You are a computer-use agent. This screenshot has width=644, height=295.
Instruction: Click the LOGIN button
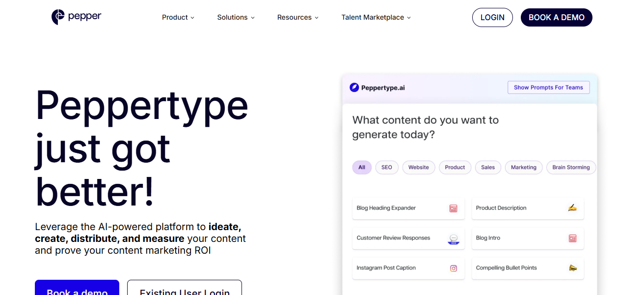pos(492,17)
